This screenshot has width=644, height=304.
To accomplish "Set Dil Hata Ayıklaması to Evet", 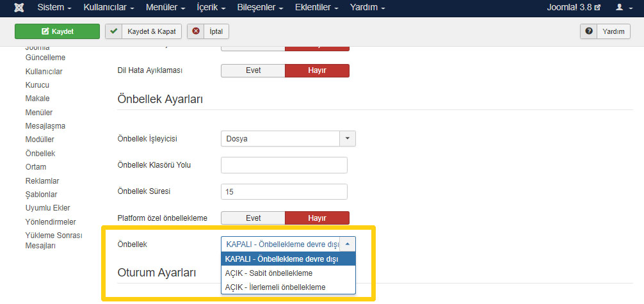I will click(x=253, y=70).
